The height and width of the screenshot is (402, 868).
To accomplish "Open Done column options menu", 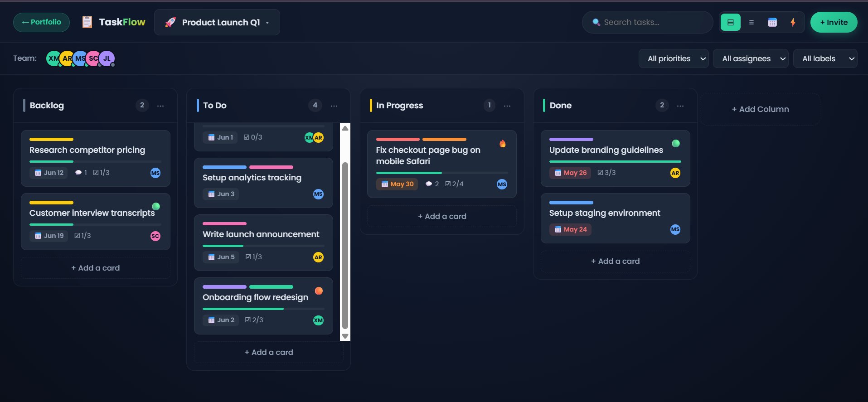I will [x=680, y=106].
